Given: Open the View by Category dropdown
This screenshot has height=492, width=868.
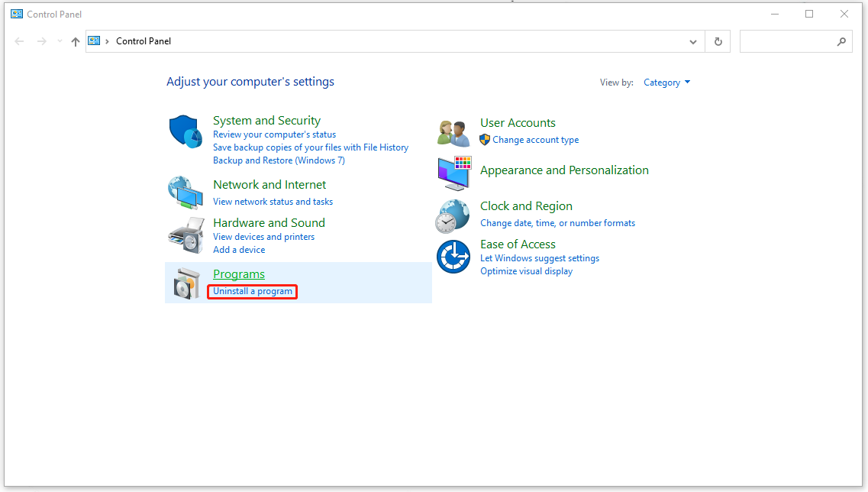Looking at the screenshot, I should [666, 83].
